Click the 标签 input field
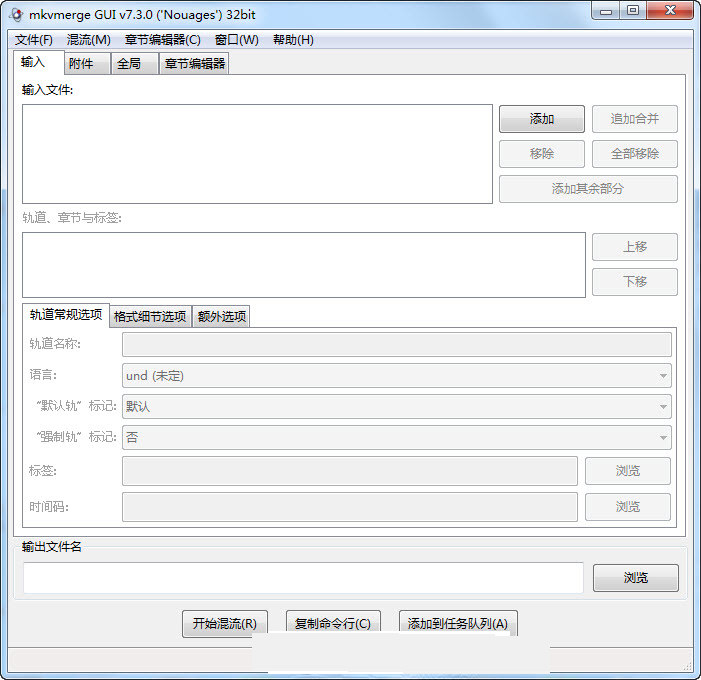 click(x=350, y=471)
